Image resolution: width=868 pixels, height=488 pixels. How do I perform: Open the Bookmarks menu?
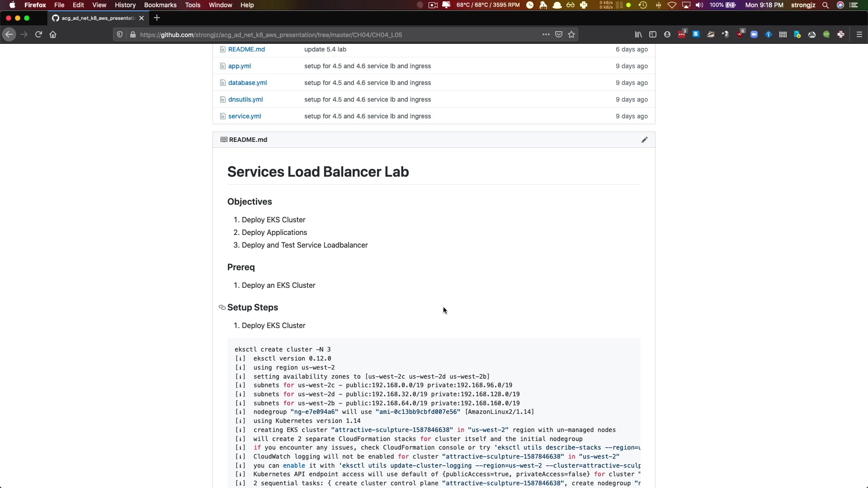coord(160,5)
